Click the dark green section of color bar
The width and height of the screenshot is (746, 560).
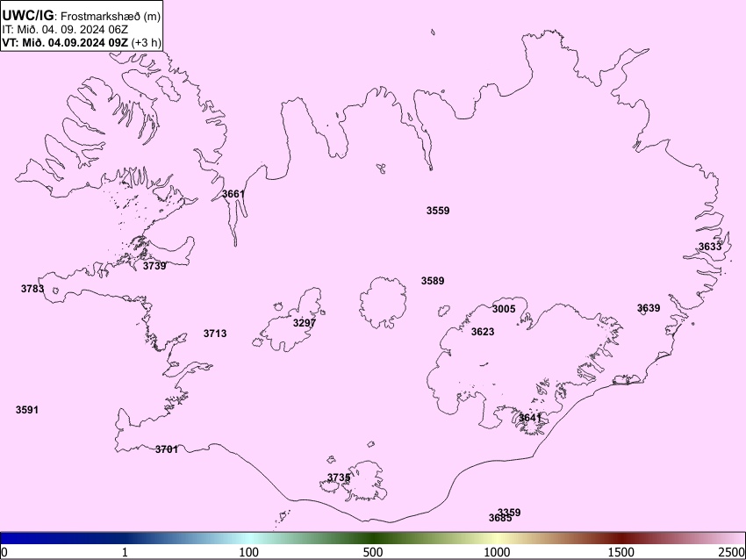point(372,538)
